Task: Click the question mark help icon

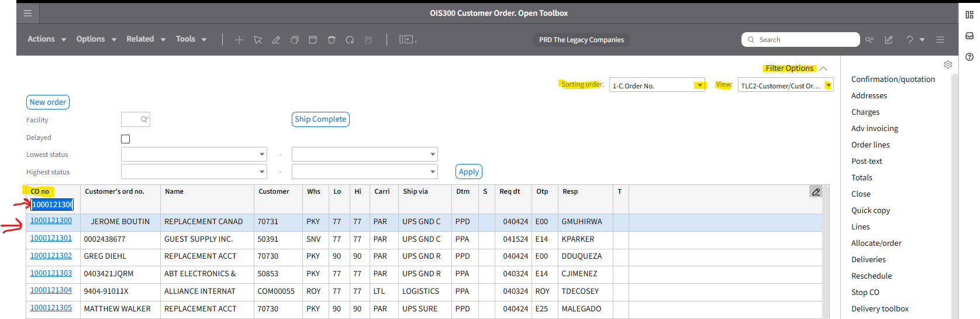Action: (909, 40)
